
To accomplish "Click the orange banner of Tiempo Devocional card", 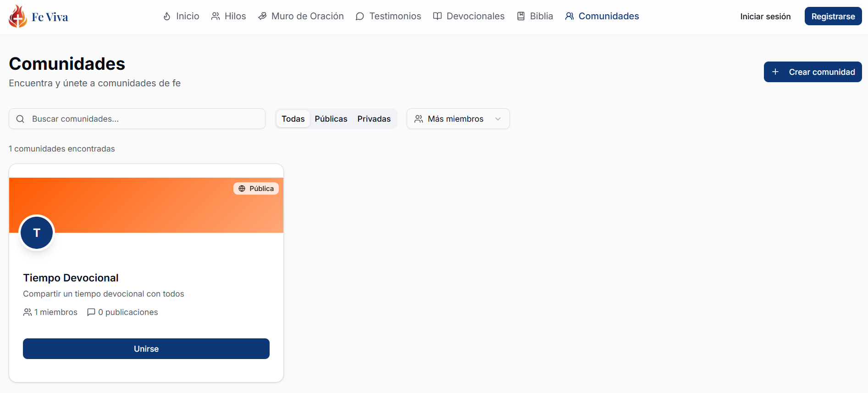I will 146,205.
